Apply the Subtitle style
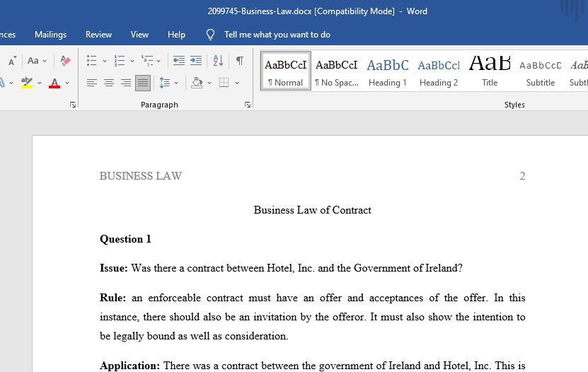The height and width of the screenshot is (372, 588). click(x=541, y=71)
